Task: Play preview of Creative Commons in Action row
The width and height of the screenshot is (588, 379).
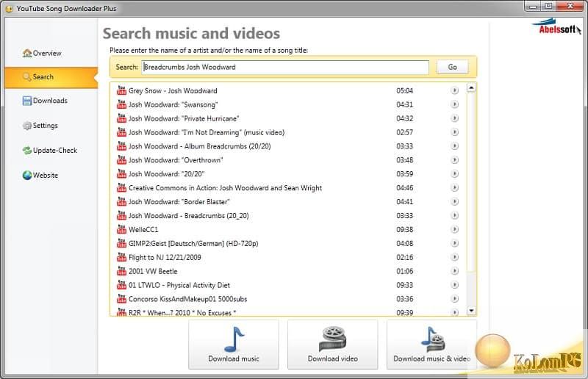Action: (454, 188)
